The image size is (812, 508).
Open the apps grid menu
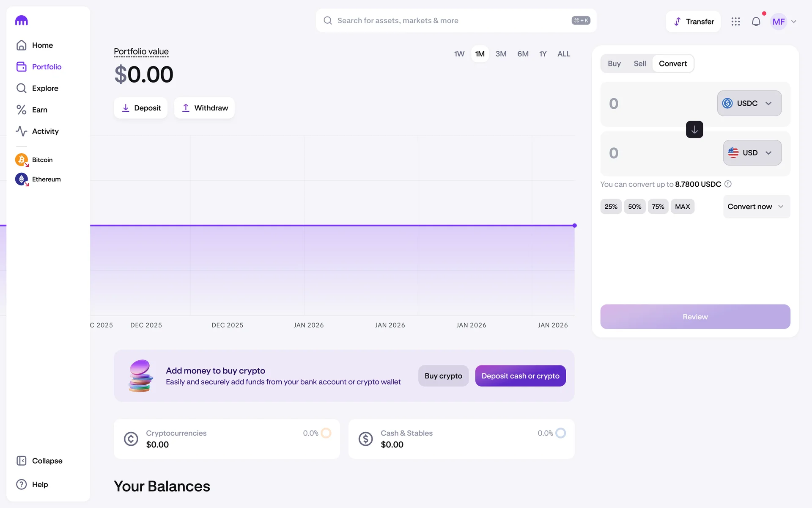pyautogui.click(x=735, y=22)
